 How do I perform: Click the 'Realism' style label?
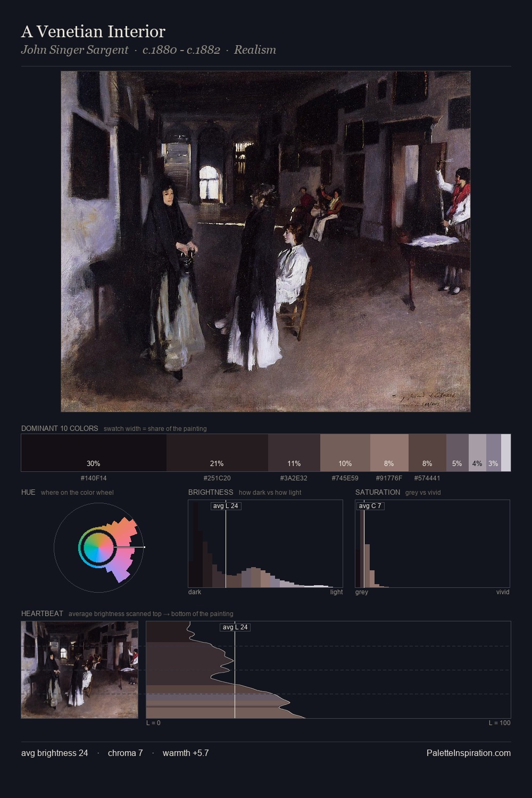pyautogui.click(x=255, y=50)
